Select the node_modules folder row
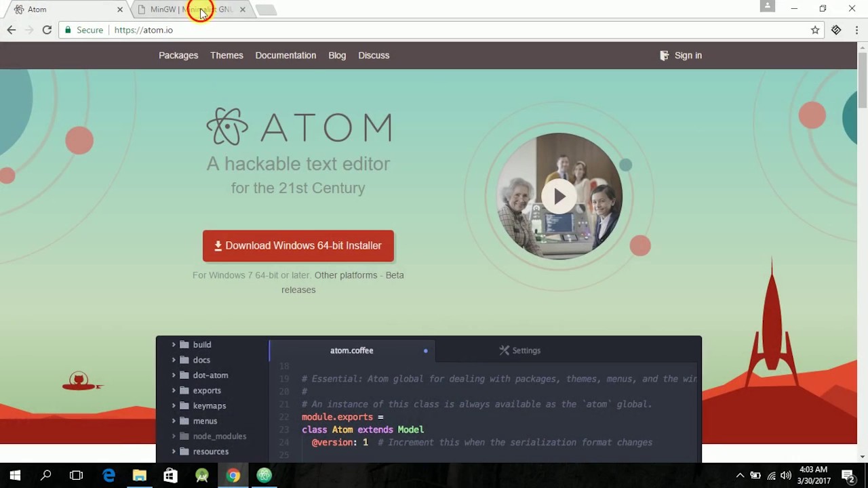Viewport: 868px width, 488px height. (213, 436)
